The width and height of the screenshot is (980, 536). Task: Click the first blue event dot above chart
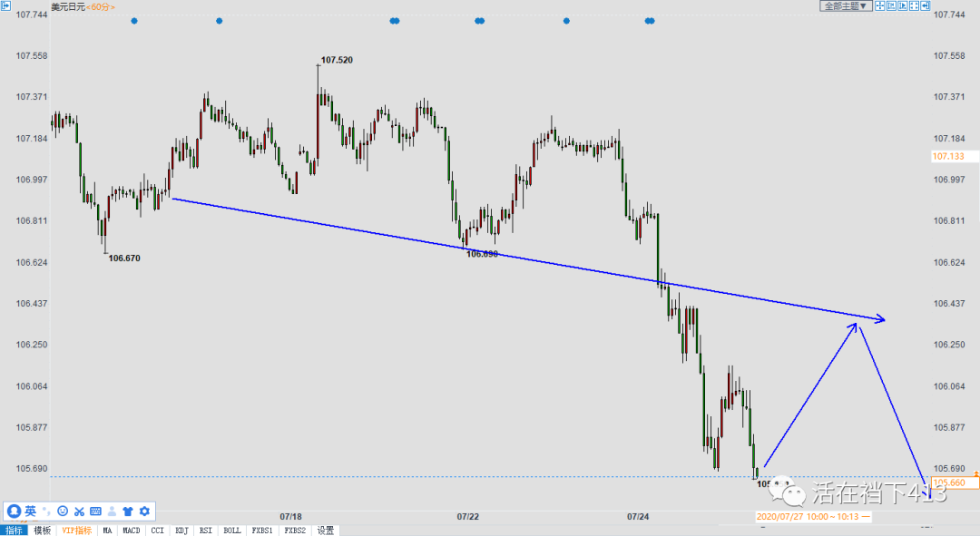(134, 21)
